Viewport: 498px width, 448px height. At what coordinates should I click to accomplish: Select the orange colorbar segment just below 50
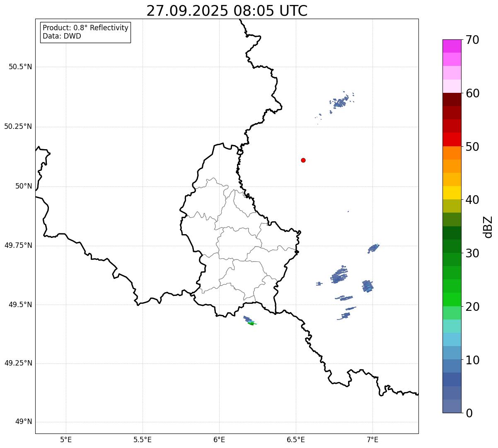(x=452, y=153)
